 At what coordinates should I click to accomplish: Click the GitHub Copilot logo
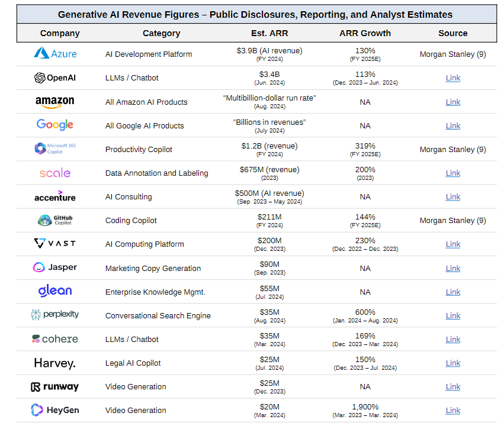pyautogui.click(x=55, y=220)
